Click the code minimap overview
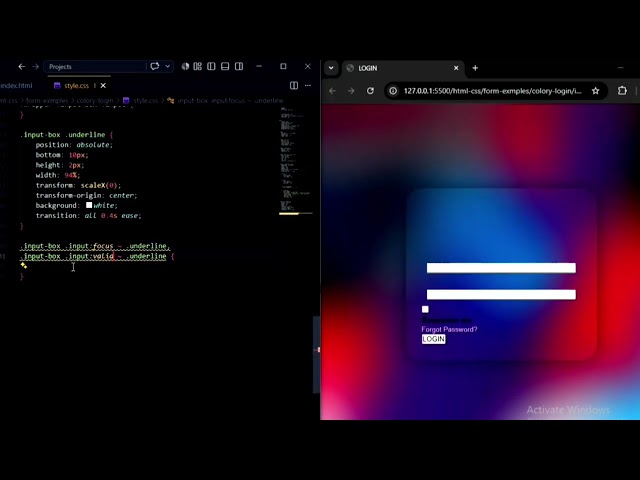The width and height of the screenshot is (640, 480). 295,160
